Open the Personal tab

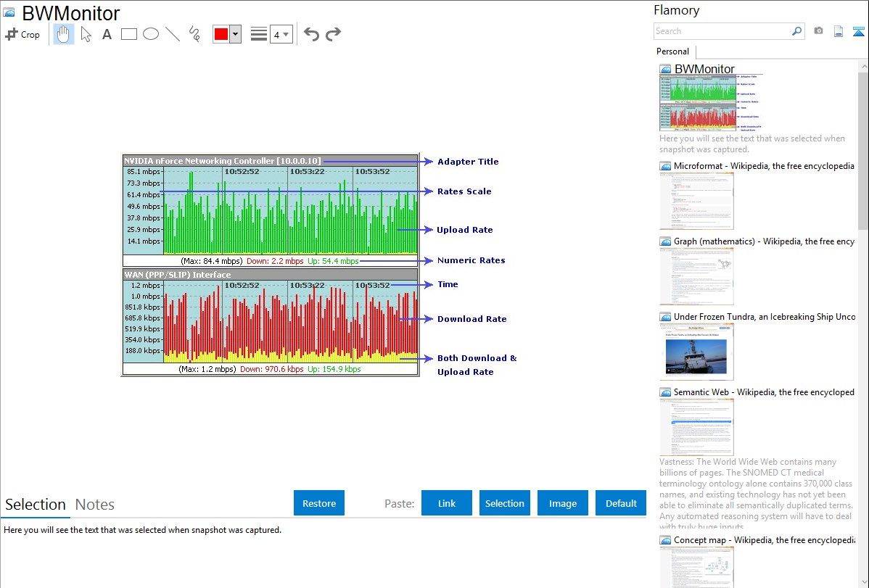(672, 51)
